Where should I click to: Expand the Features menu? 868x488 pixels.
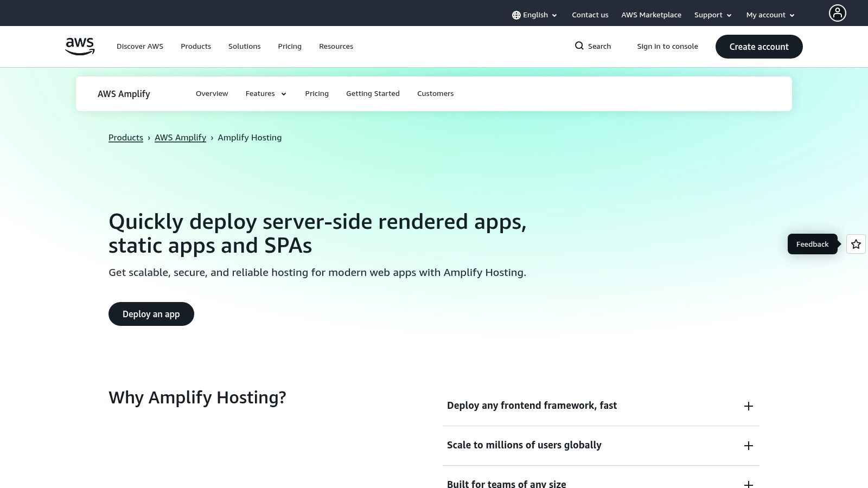tap(265, 93)
